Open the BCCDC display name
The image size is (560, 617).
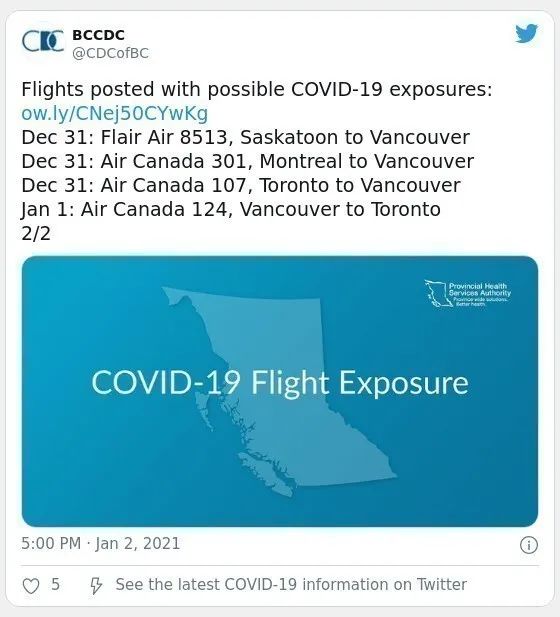(98, 35)
